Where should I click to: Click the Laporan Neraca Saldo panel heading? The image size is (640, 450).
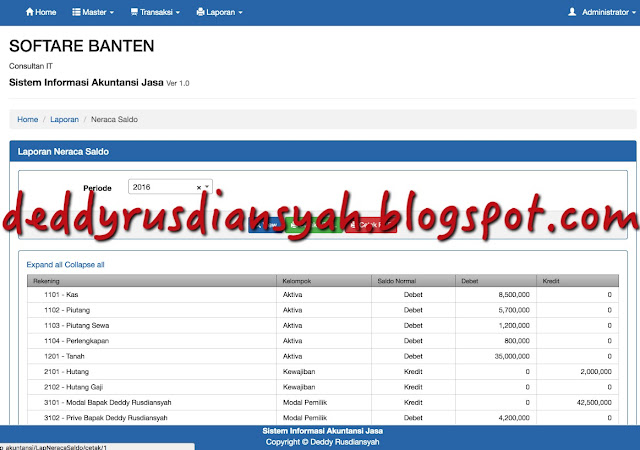pos(63,151)
